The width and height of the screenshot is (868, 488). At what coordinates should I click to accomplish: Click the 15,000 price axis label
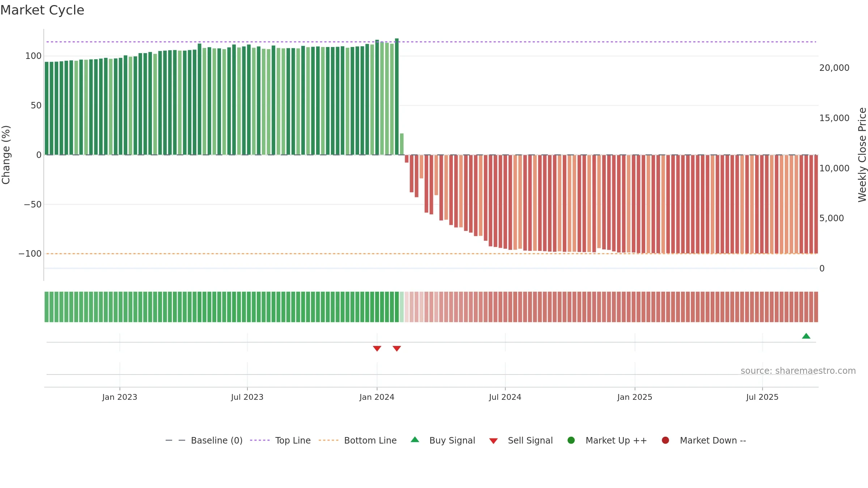[x=834, y=118]
